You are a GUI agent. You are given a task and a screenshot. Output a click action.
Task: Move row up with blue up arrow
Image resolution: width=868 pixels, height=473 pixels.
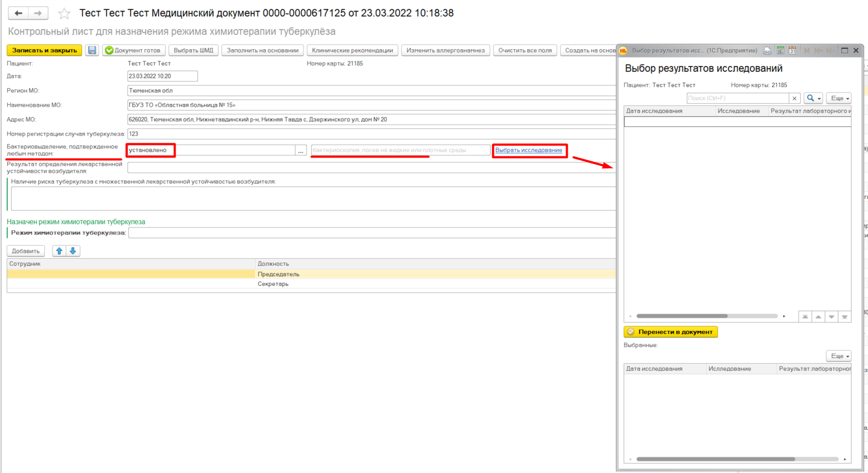coord(59,251)
